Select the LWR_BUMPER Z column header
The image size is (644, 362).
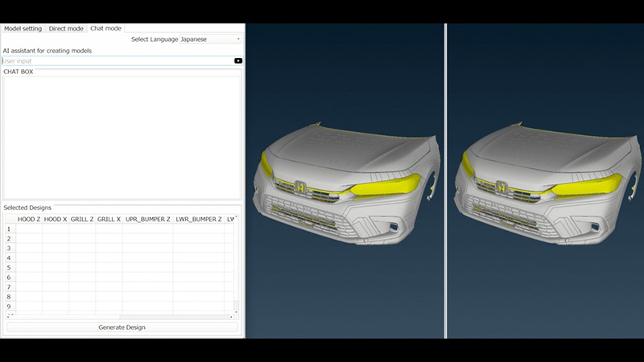[x=198, y=219]
